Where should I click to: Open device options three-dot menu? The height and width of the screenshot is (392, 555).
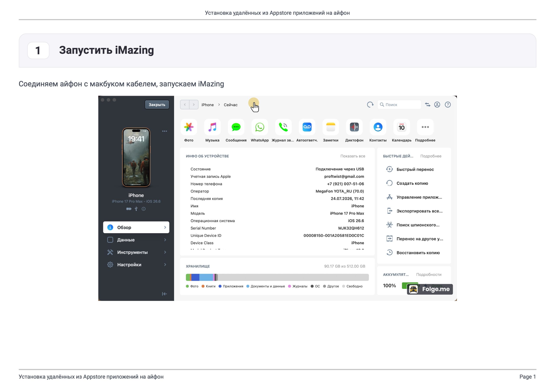pyautogui.click(x=165, y=131)
